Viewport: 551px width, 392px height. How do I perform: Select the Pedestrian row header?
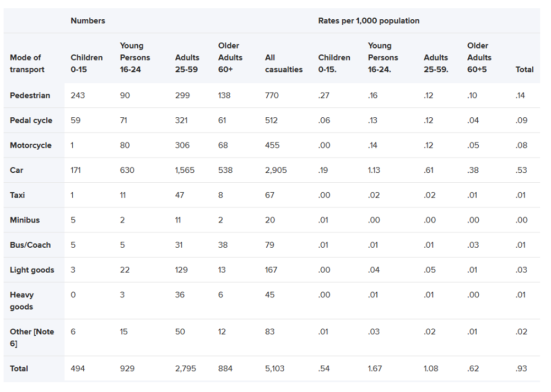point(30,96)
